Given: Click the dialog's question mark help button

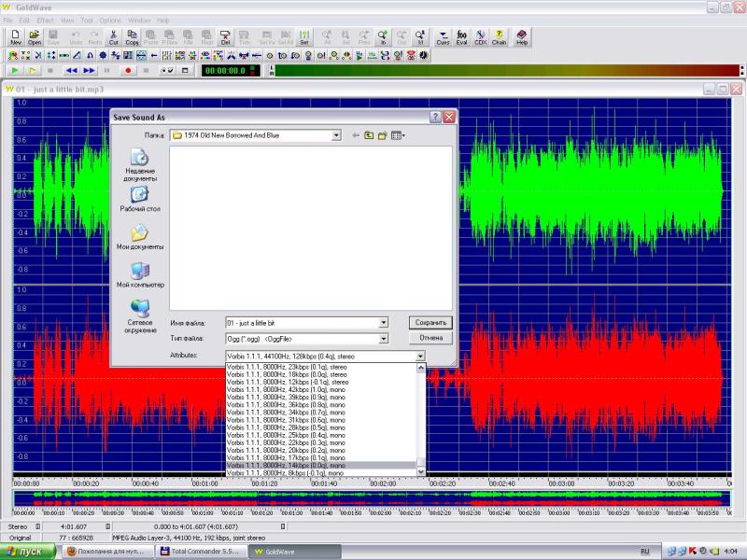Looking at the screenshot, I should (x=435, y=118).
